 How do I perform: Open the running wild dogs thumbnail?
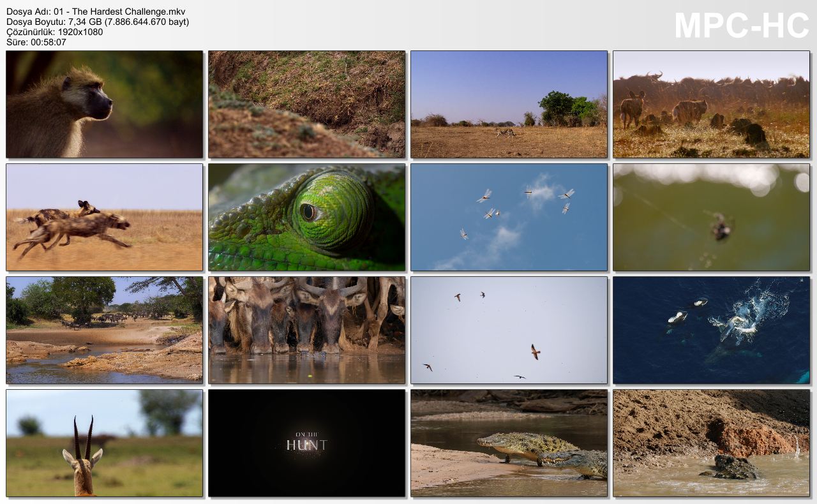point(105,218)
